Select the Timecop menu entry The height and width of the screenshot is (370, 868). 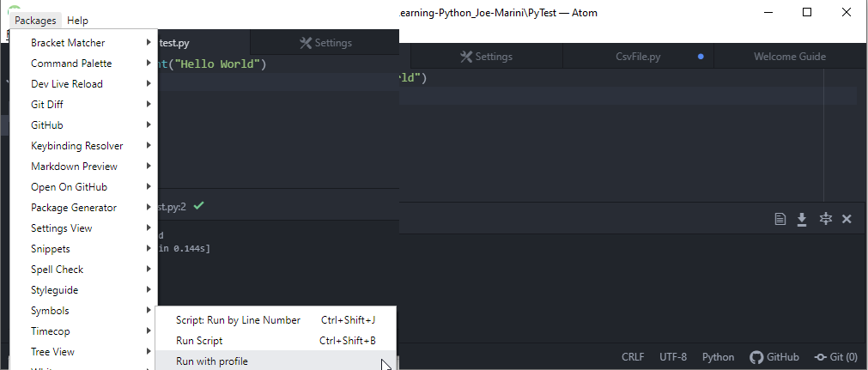coord(83,331)
